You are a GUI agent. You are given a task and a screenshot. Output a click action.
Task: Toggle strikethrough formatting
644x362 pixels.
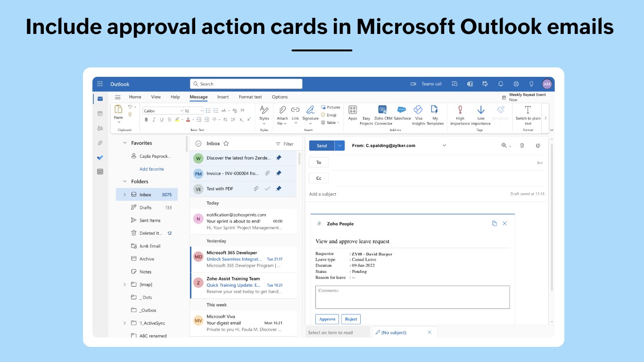click(170, 120)
